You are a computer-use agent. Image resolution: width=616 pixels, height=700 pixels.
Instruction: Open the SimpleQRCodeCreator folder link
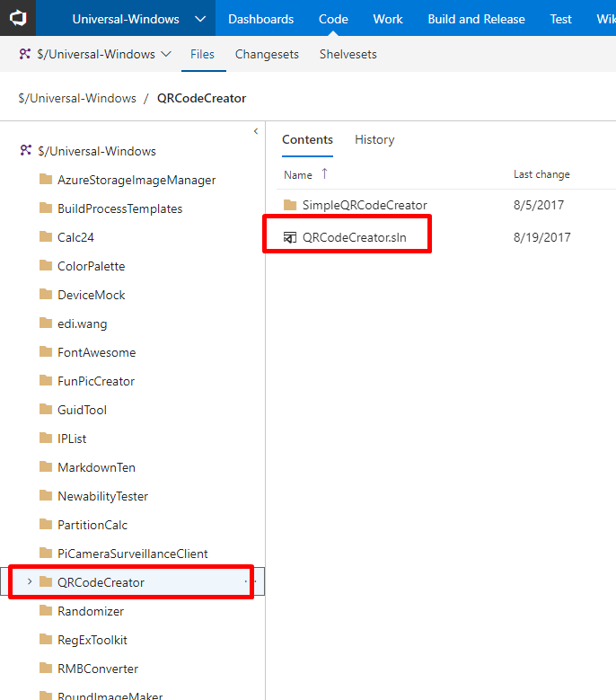[365, 206]
